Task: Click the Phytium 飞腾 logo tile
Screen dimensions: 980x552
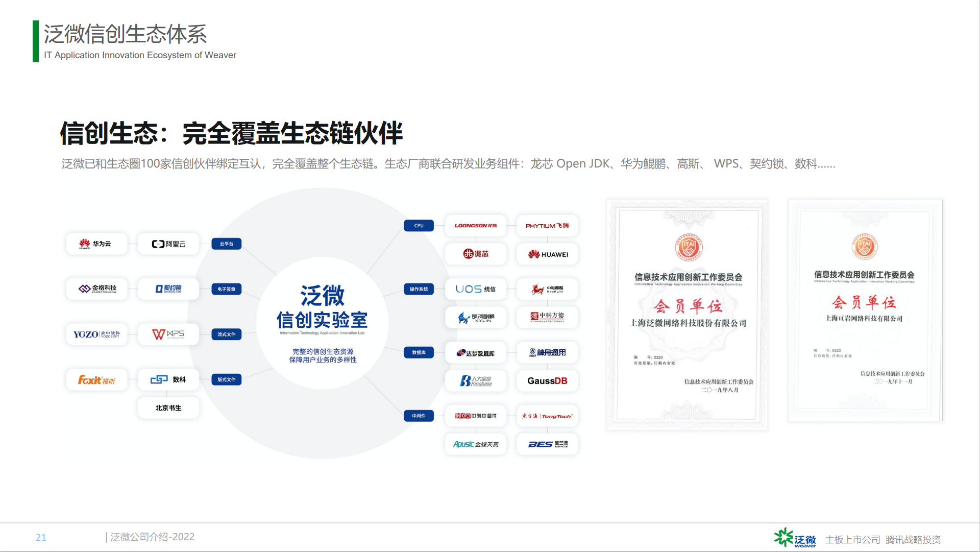Action: coord(547,225)
